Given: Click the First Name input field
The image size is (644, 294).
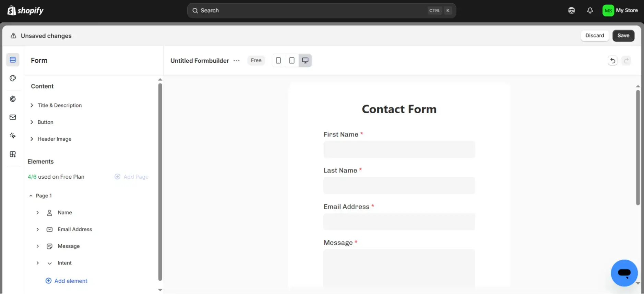Looking at the screenshot, I should pos(399,150).
